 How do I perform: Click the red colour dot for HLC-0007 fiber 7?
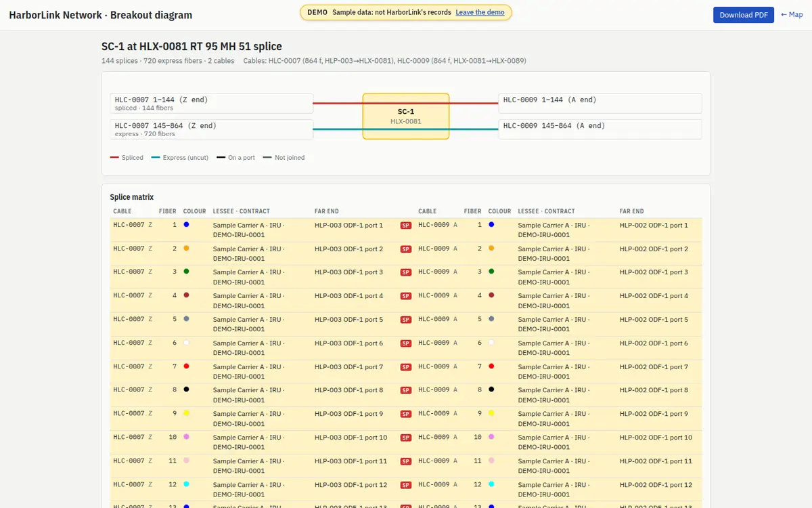pyautogui.click(x=186, y=366)
